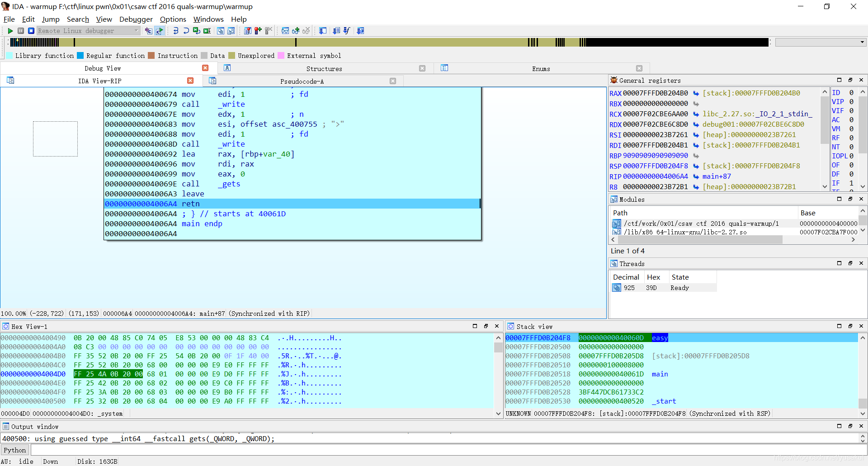Switch to the Enums tab
868x466 pixels.
pos(541,68)
